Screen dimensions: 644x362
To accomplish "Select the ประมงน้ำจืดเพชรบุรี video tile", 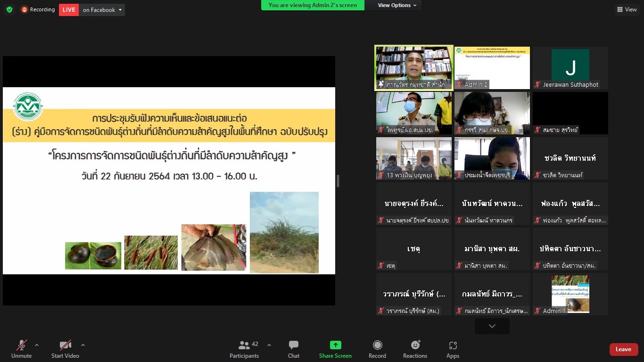I will click(492, 158).
